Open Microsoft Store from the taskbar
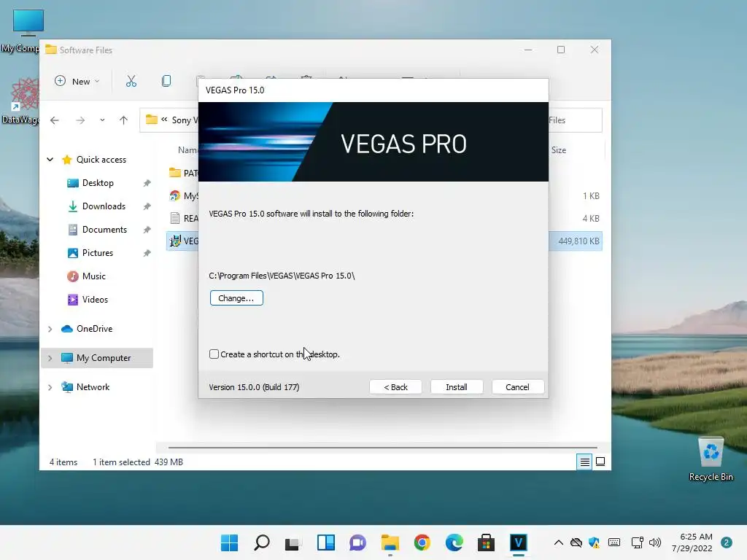Viewport: 747px width, 560px height. [486, 542]
